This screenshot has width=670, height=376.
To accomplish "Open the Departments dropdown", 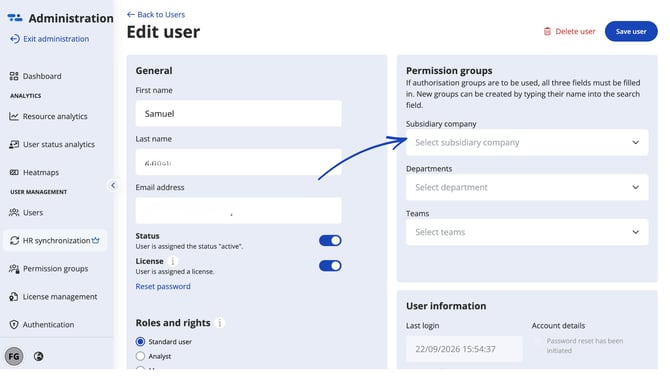I will pos(527,187).
